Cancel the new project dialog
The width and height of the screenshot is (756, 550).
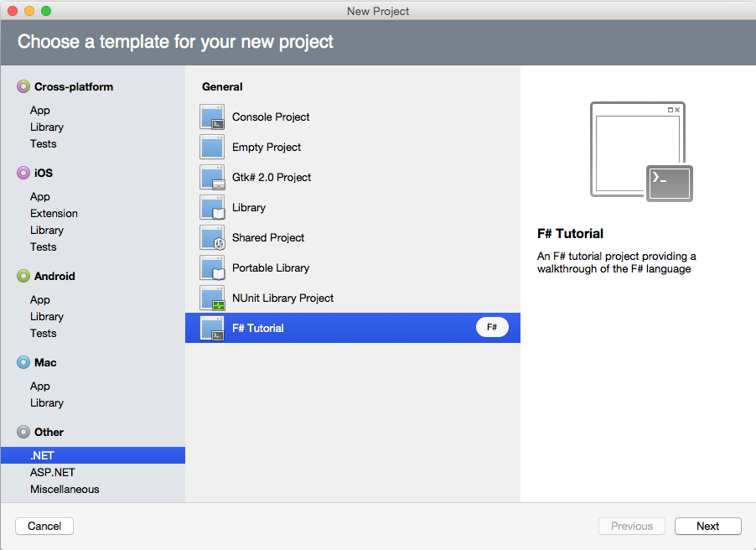[44, 526]
